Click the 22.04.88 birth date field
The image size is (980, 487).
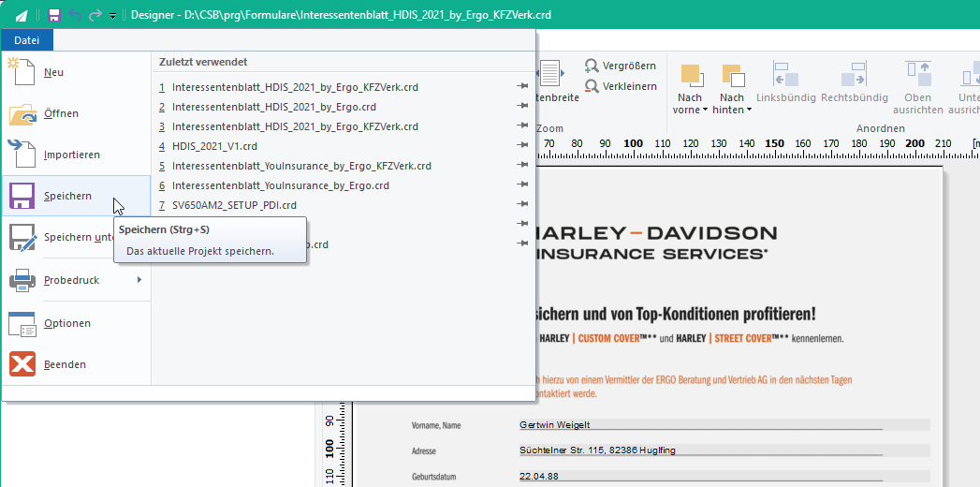(724, 477)
